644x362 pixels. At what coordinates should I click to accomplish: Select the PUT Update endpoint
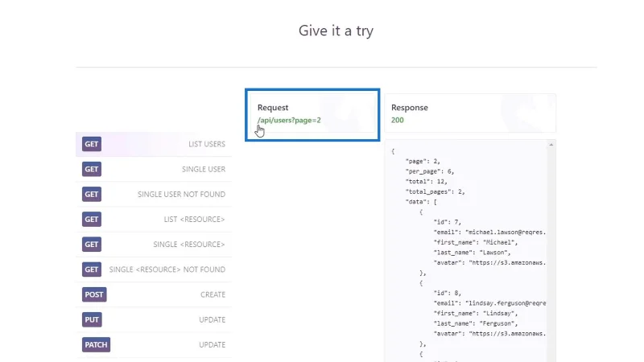pyautogui.click(x=154, y=319)
